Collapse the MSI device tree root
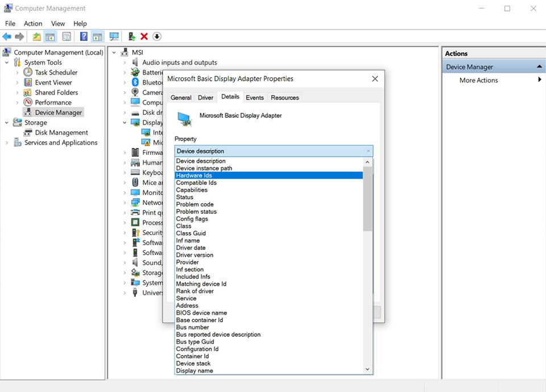546x392 pixels. 114,52
